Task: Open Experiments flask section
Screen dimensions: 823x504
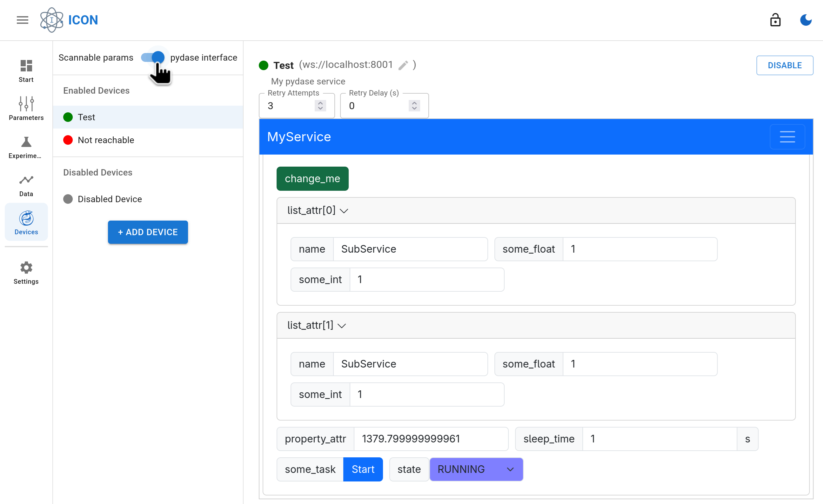Action: tap(26, 147)
